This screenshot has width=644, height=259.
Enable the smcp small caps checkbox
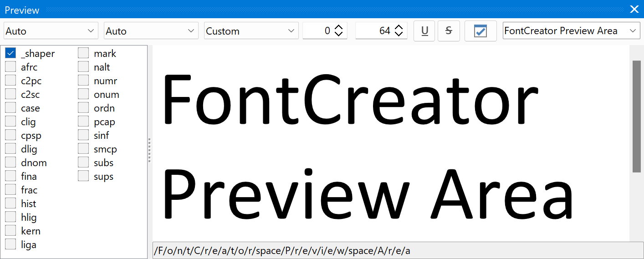click(83, 149)
